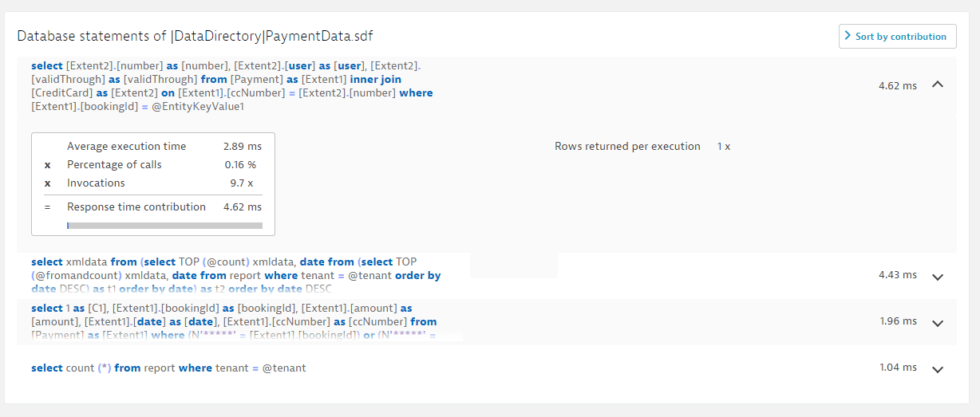Viewport: 980px width, 417px height.
Task: Click the 1.96 ms duration value
Action: click(897, 321)
